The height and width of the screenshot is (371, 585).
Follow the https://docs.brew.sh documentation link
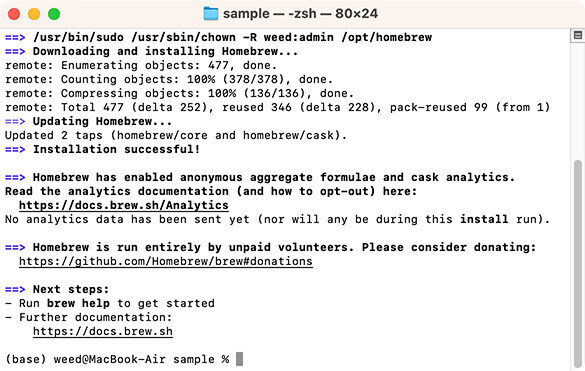(103, 331)
